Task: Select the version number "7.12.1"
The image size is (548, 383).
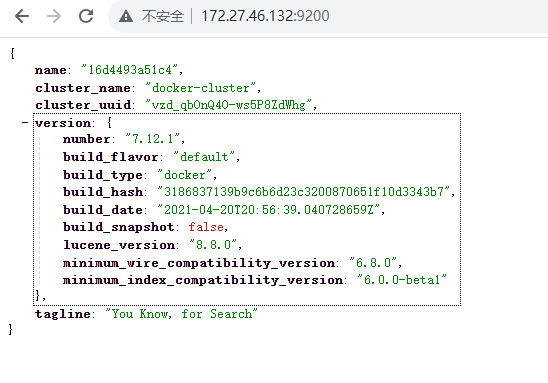Action: 153,139
